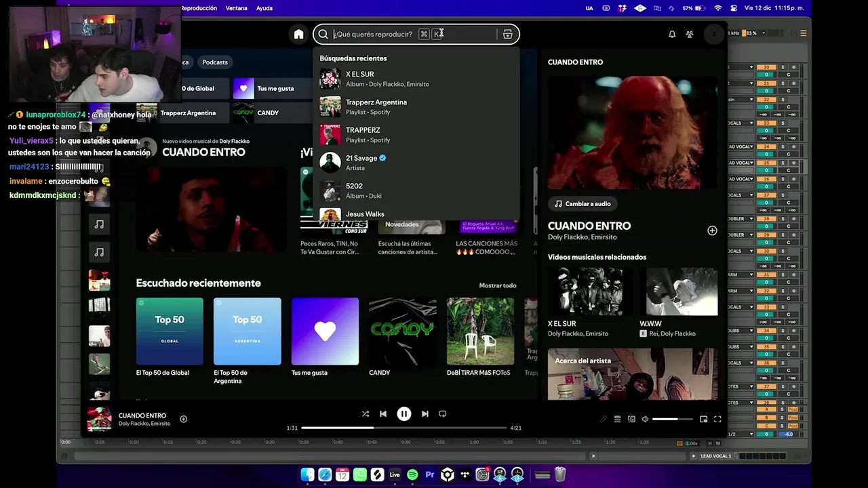Viewport: 868px width, 488px height.
Task: Solo Ableton track 34
Action: point(783,331)
